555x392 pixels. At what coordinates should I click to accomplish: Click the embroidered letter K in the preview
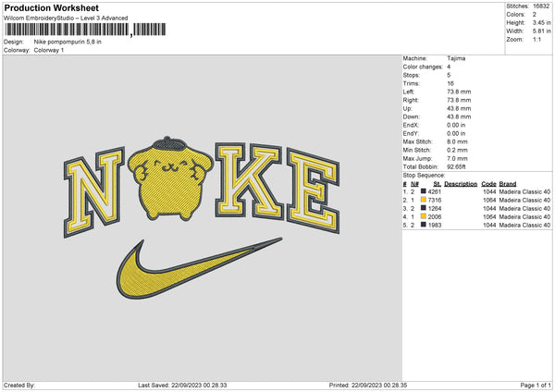tap(249, 181)
